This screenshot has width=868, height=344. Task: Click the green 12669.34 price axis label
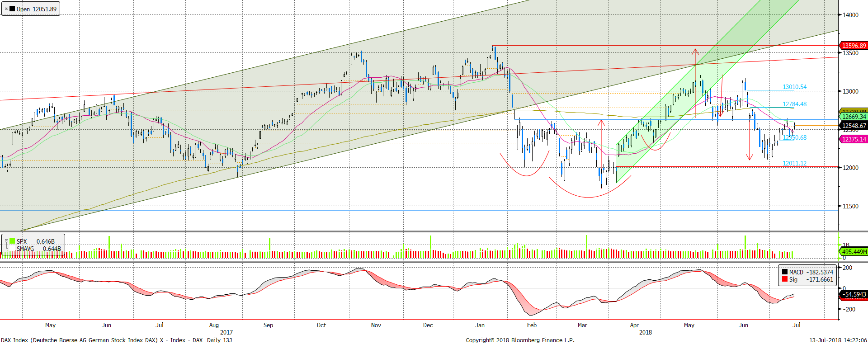[854, 117]
